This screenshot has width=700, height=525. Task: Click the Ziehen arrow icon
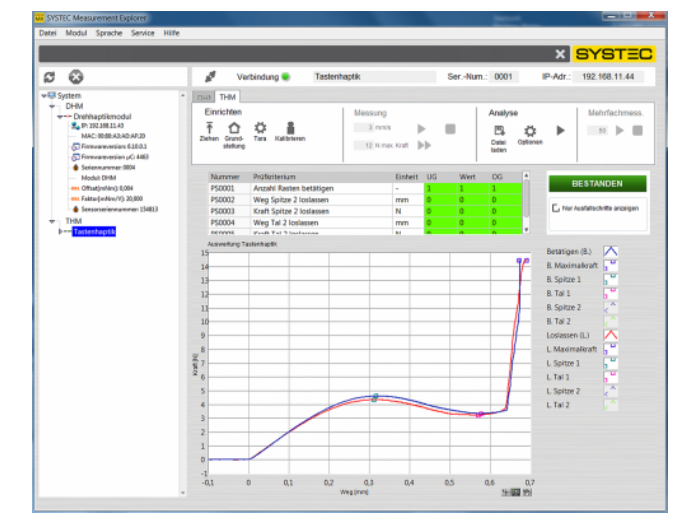tap(209, 127)
